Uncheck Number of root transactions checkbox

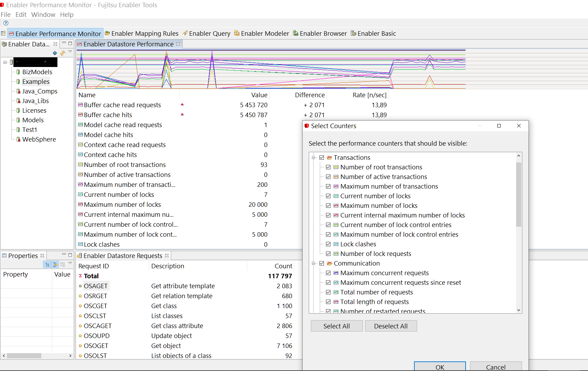click(x=328, y=167)
